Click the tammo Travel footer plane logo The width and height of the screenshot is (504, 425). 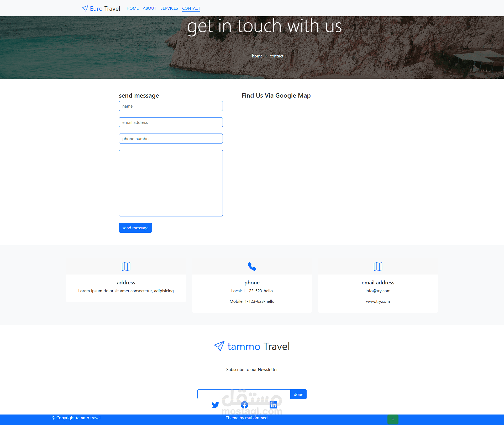coord(219,346)
